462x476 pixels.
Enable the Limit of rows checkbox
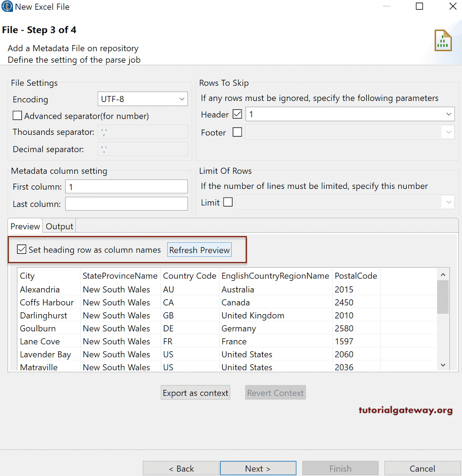click(x=227, y=202)
